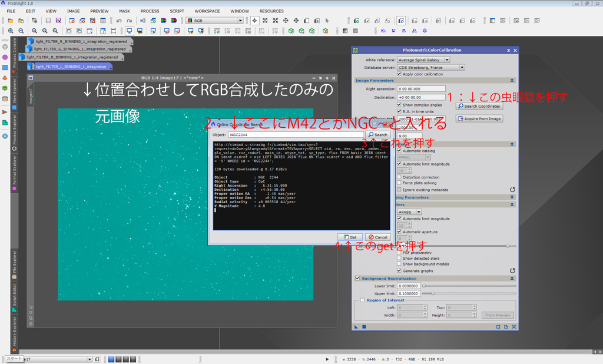Collapse the Background Neutralization section
603x364 pixels.
point(512,278)
